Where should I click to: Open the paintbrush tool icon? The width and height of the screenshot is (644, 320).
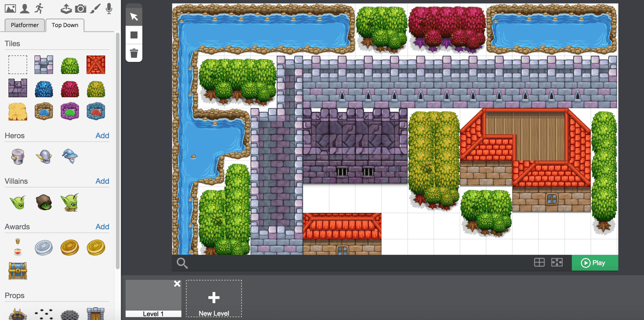[x=95, y=8]
